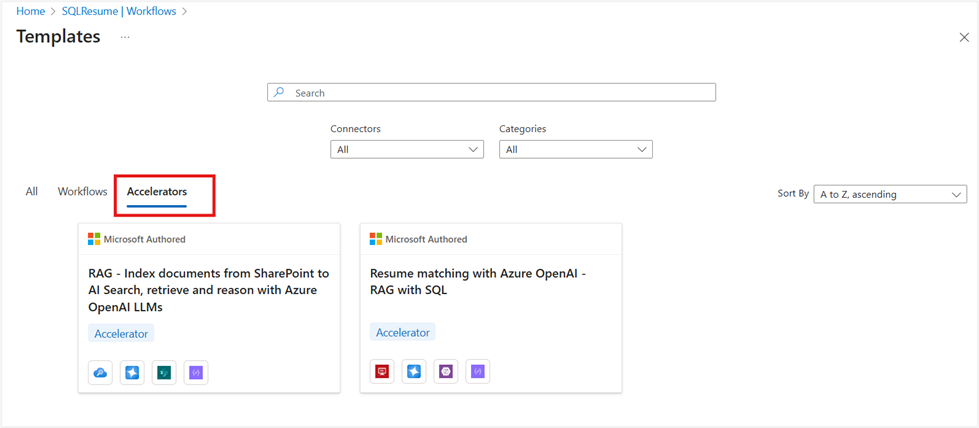
Task: Click the Sort By label
Action: [x=793, y=194]
